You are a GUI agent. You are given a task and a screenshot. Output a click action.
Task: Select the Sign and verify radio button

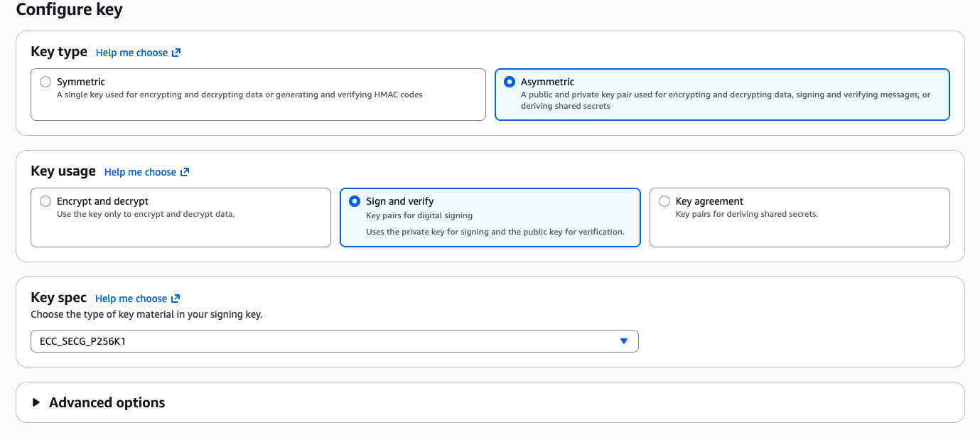355,201
